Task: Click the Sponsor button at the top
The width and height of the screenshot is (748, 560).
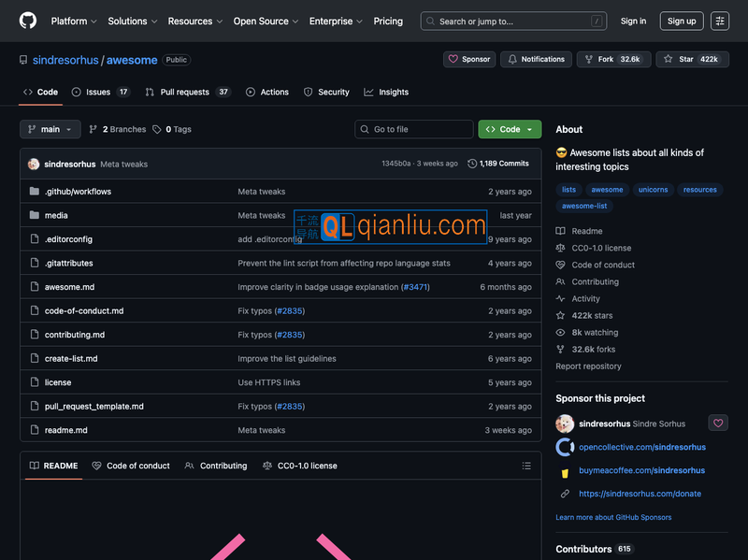Action: click(469, 59)
